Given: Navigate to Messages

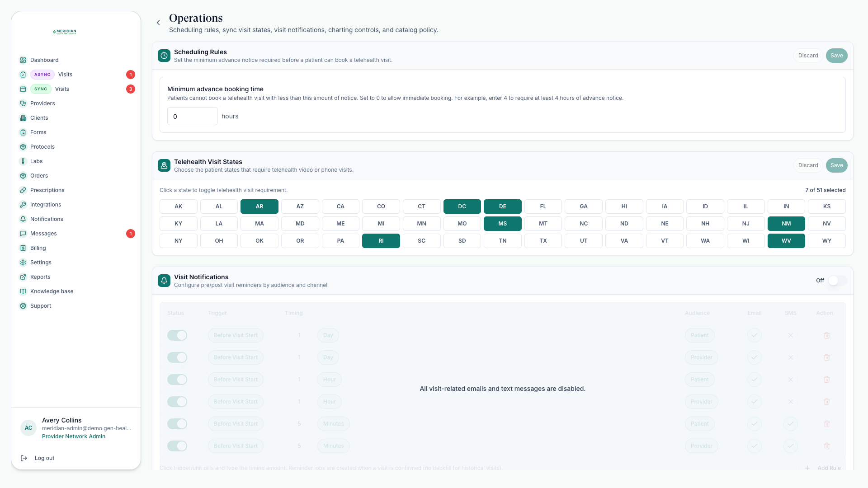Looking at the screenshot, I should pyautogui.click(x=76, y=234).
